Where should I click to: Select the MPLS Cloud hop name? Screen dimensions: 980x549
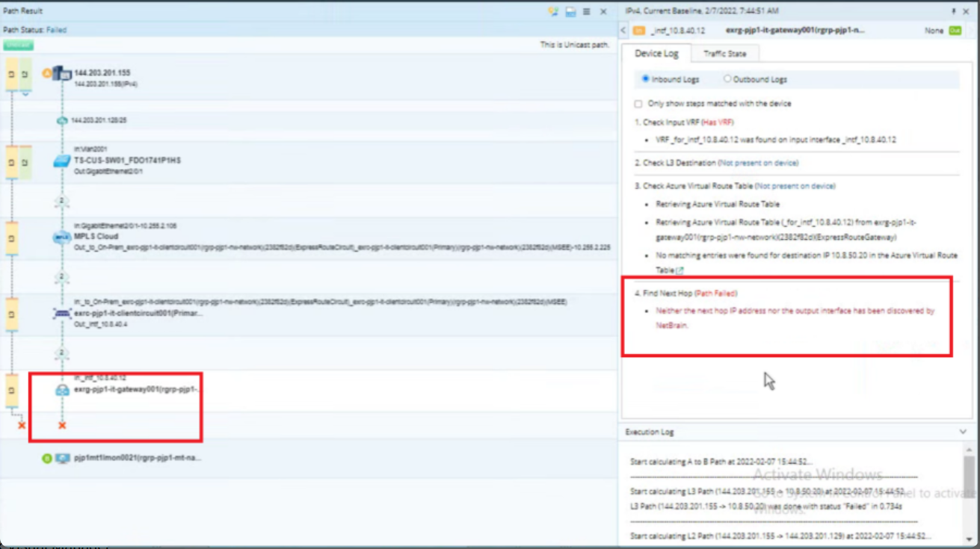96,236
